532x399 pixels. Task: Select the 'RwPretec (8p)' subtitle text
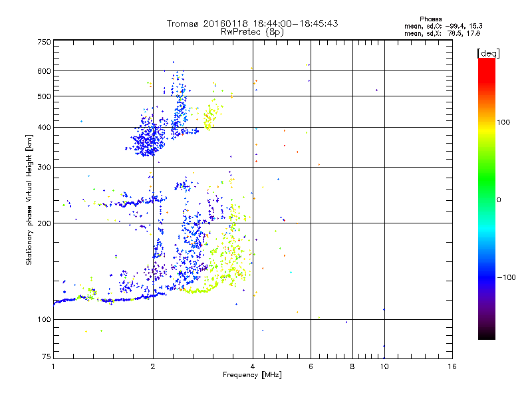pos(252,32)
